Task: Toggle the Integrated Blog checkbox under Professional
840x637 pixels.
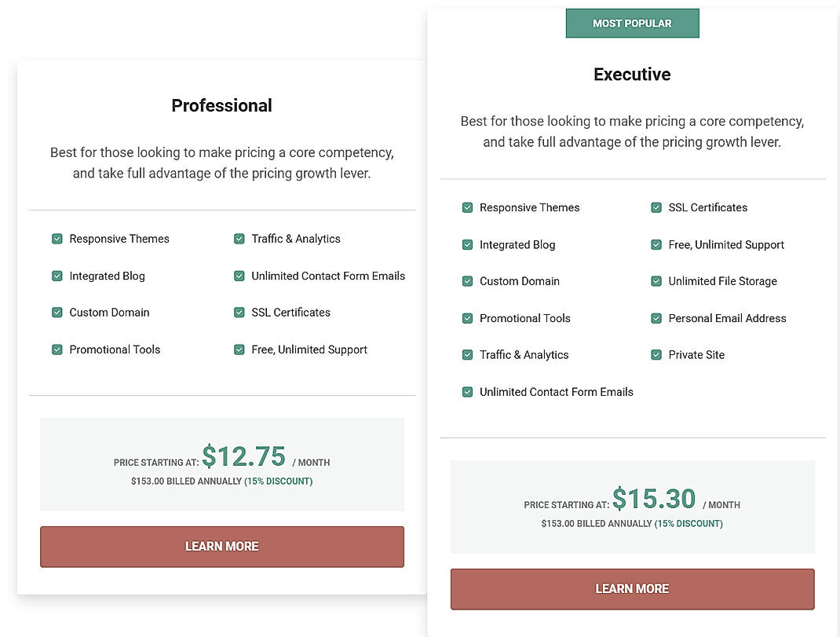Action: [57, 276]
